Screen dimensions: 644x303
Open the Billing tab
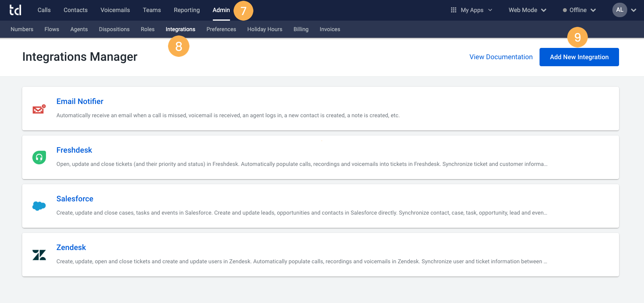(x=301, y=29)
